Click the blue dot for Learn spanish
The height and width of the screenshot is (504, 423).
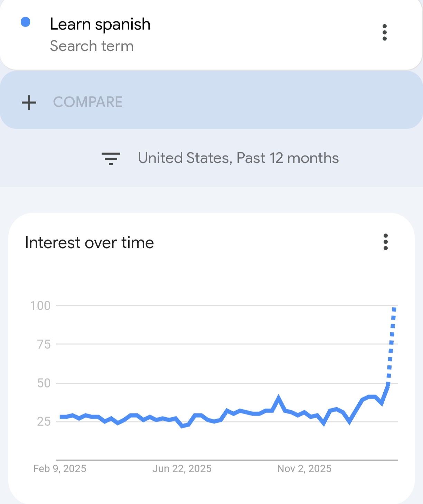(x=26, y=22)
